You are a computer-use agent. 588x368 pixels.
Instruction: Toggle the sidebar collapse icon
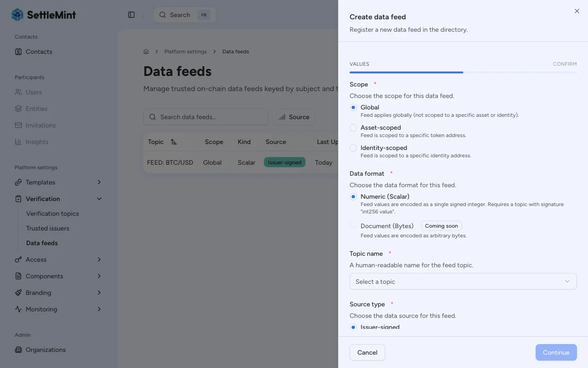(131, 15)
